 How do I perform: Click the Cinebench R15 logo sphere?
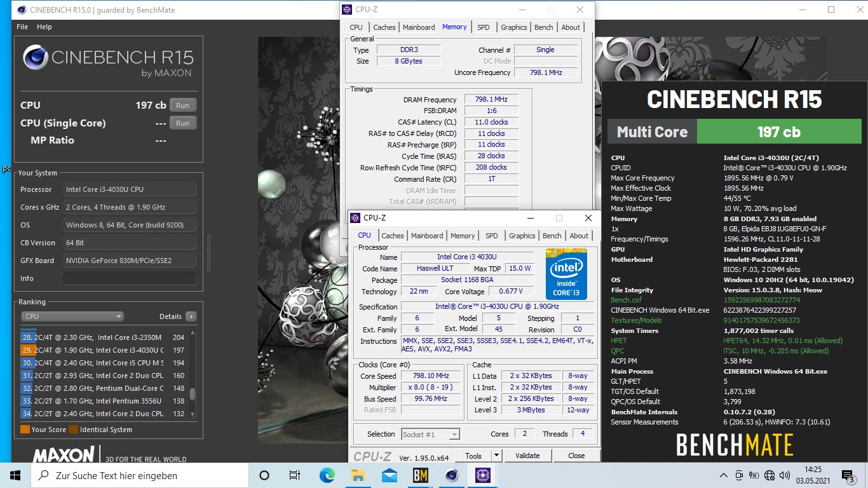(36, 57)
